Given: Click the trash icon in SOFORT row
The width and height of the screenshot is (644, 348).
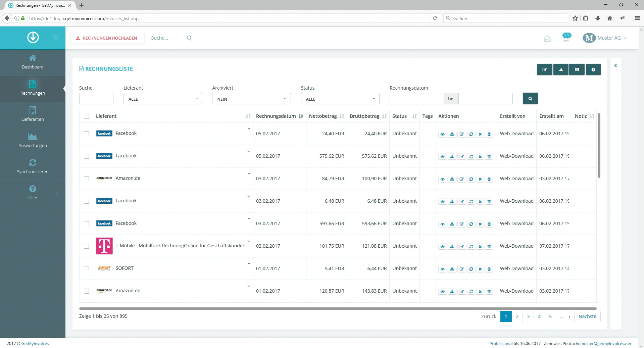Looking at the screenshot, I should tap(489, 269).
